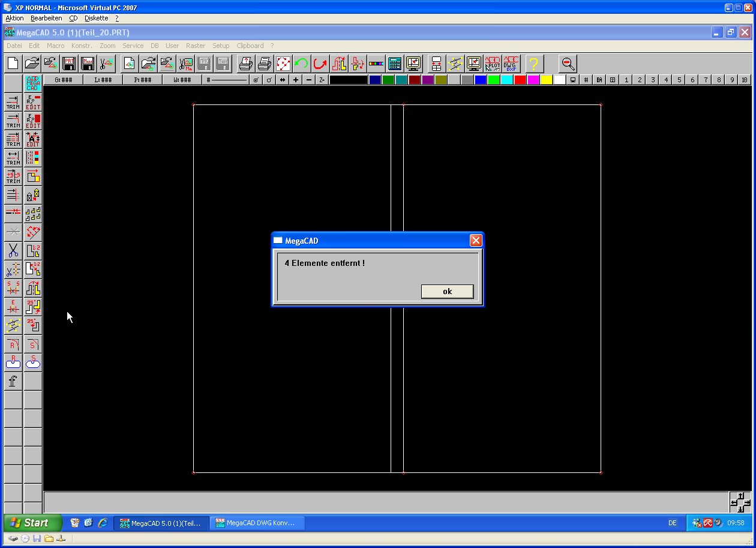Click the R cloud-shaped icon
Screen dimensions: 756x548
13,363
